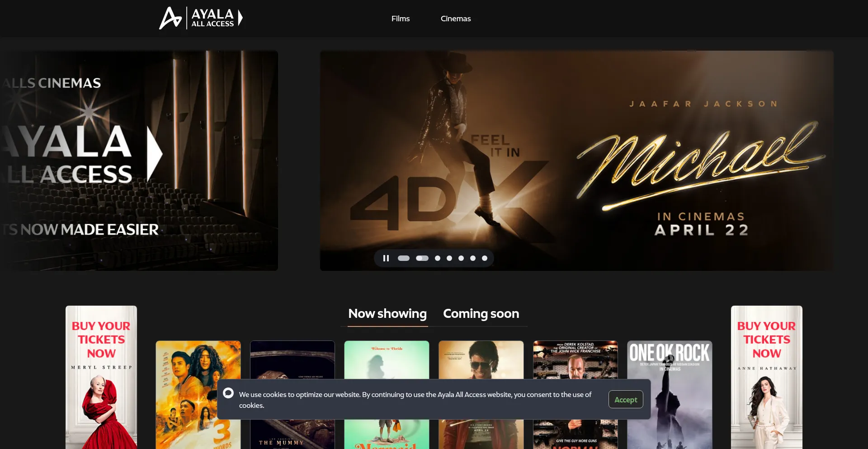This screenshot has height=449, width=868.
Task: Select the first carousel slide indicator
Action: pyautogui.click(x=404, y=258)
